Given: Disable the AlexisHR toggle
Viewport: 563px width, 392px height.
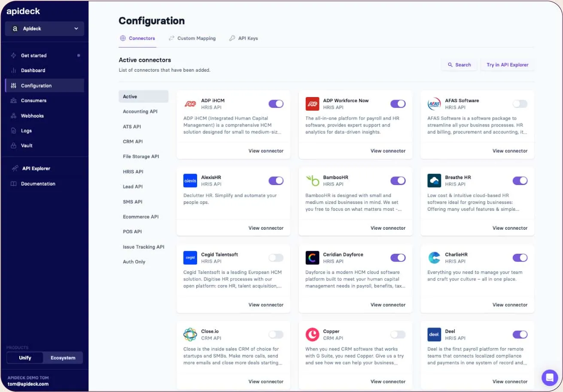Looking at the screenshot, I should (276, 181).
